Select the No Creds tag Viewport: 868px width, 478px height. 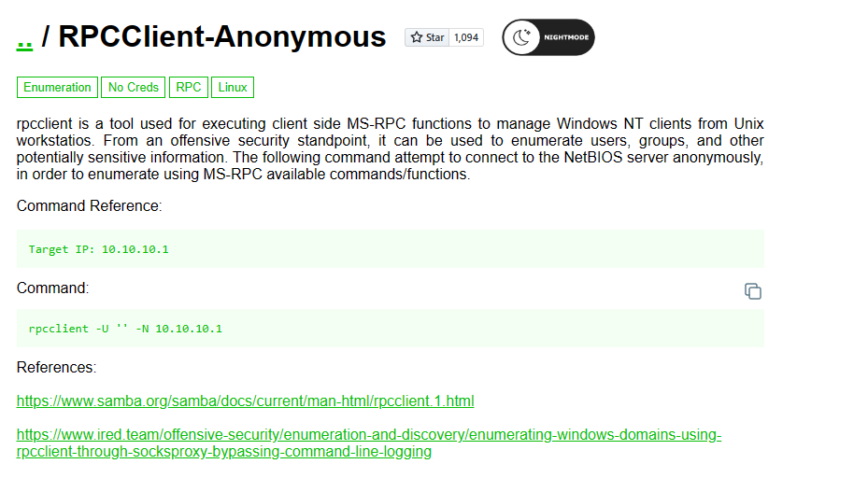[x=134, y=88]
